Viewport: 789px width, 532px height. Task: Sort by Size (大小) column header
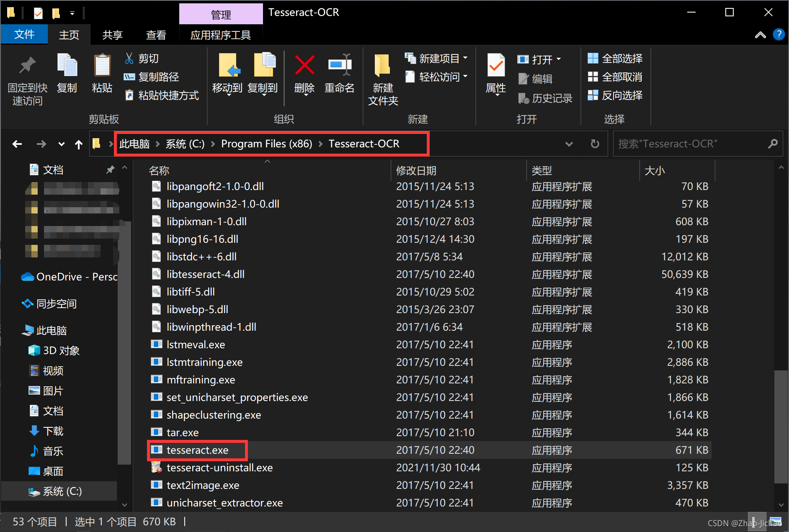tap(655, 170)
